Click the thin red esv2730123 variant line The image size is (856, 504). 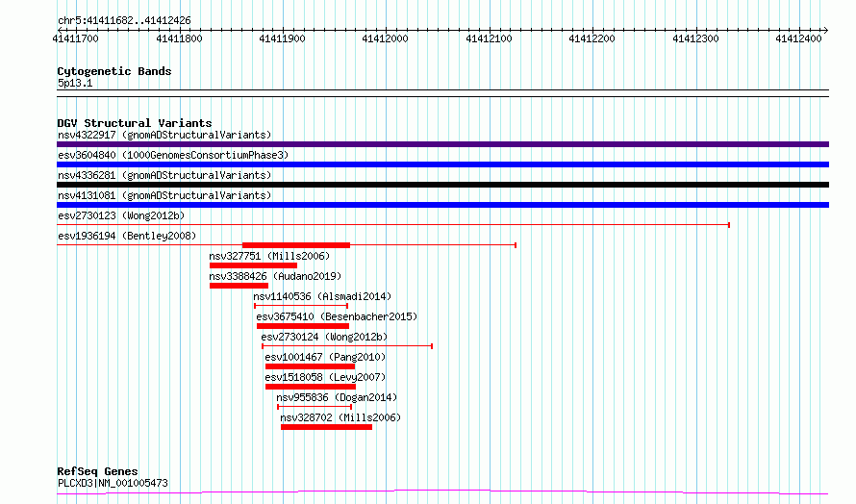point(393,225)
